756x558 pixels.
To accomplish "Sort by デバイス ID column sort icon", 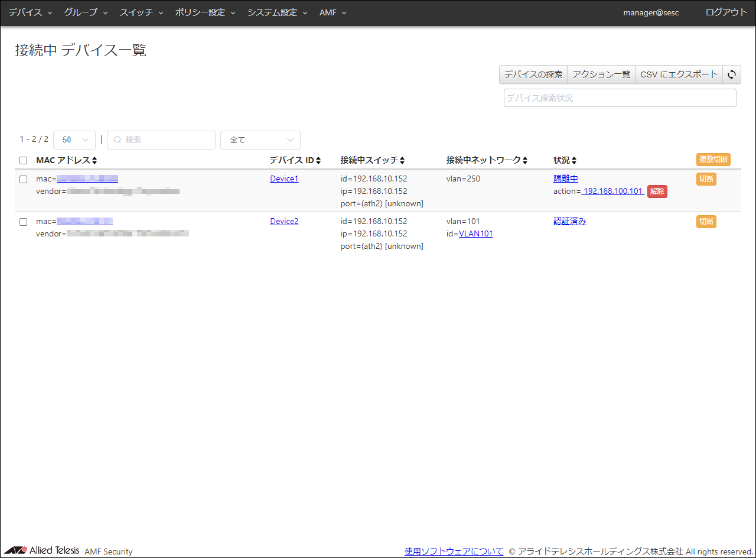I will 318,160.
